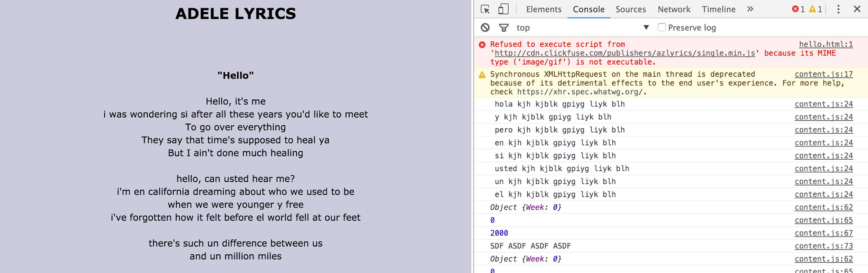The image size is (868, 273).
Task: Click the 'en kjh kjblk gpiyg liyk blh' message
Action: point(555,143)
